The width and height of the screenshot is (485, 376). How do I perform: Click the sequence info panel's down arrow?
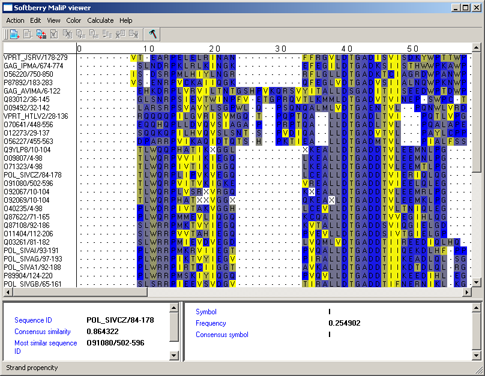(x=174, y=356)
